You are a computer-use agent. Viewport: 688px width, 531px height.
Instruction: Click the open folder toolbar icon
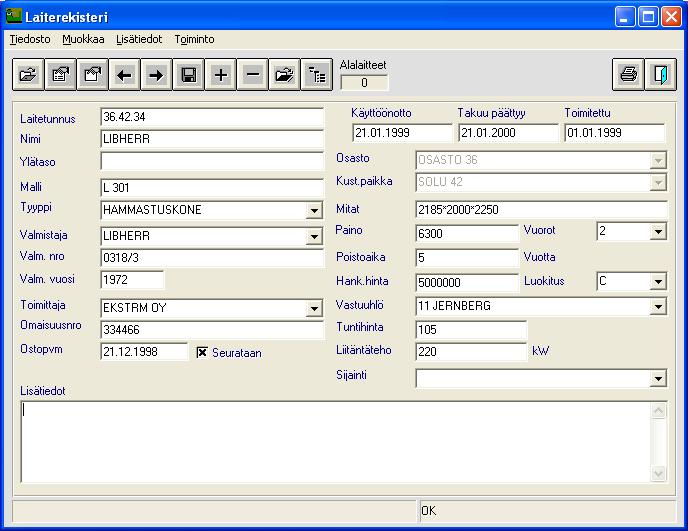point(28,75)
